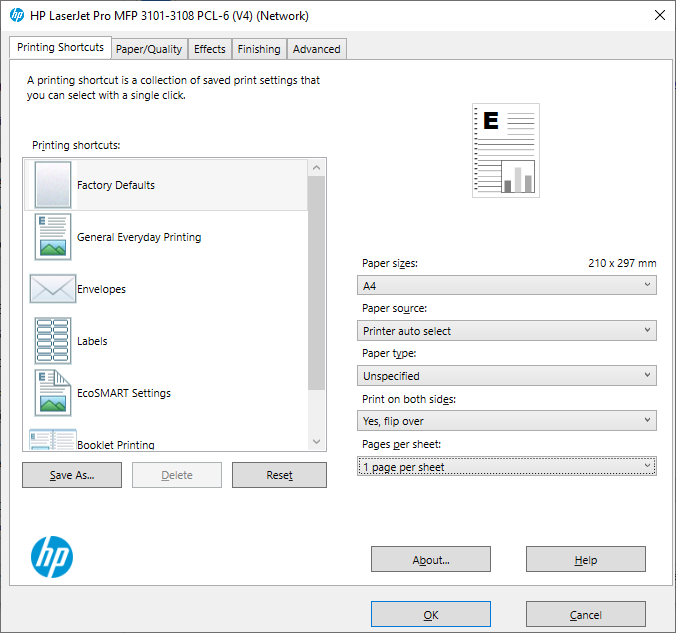
Task: Select the Factory Defaults shortcut icon
Action: click(53, 185)
